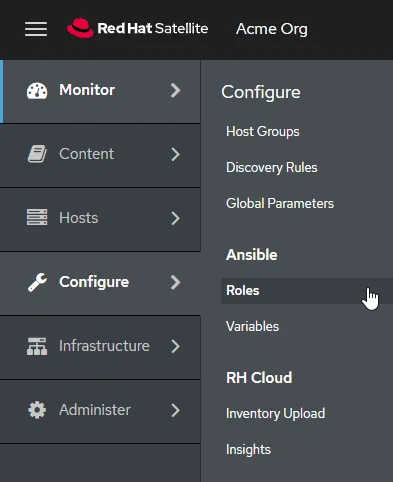
Task: Open the Infrastructure menu item
Action: pyautogui.click(x=100, y=347)
